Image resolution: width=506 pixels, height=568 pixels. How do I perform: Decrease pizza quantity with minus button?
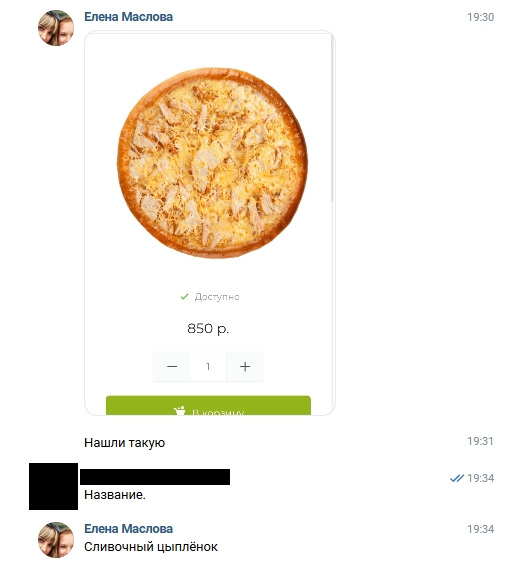tap(172, 367)
